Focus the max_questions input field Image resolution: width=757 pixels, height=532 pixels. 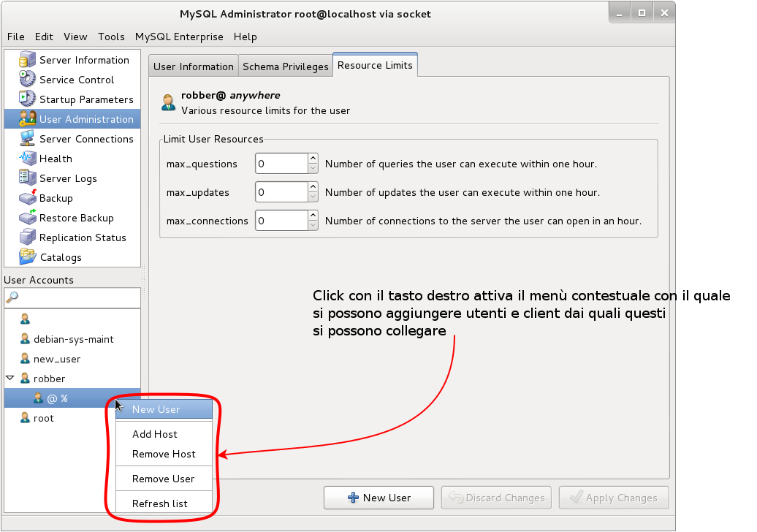[281, 164]
